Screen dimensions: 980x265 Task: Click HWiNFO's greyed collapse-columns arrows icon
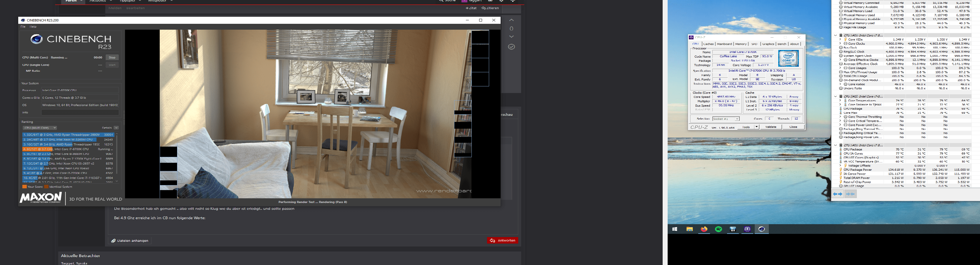click(x=850, y=194)
